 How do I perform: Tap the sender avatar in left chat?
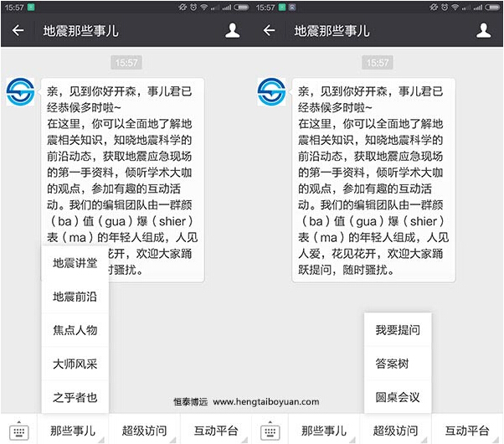coord(21,92)
